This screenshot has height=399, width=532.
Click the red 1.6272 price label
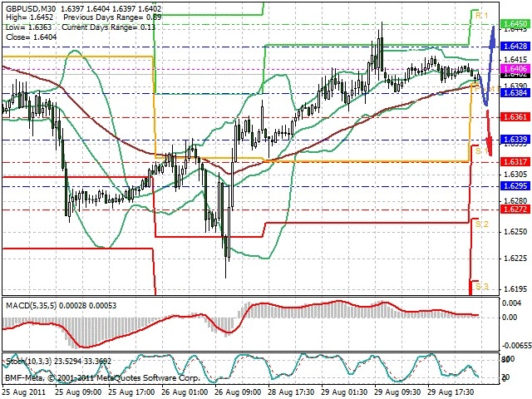pos(515,209)
